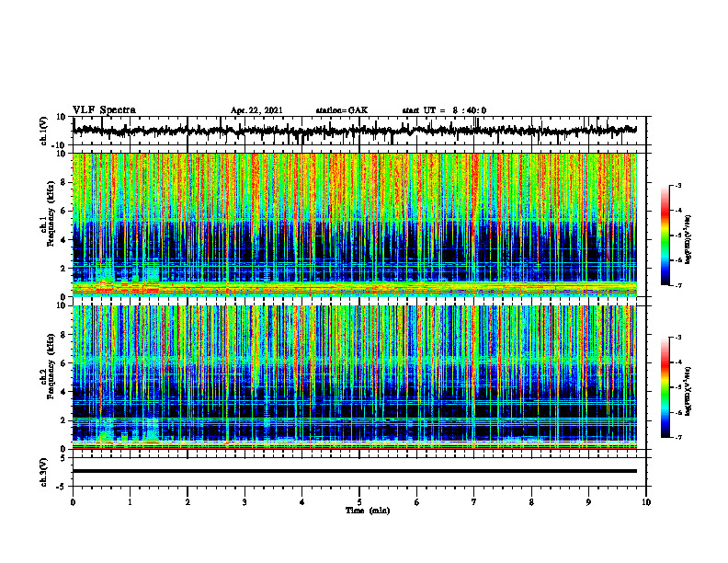Image resolution: width=728 pixels, height=563 pixels.
Task: Click time axis tick label "0"
Action: tap(73, 502)
